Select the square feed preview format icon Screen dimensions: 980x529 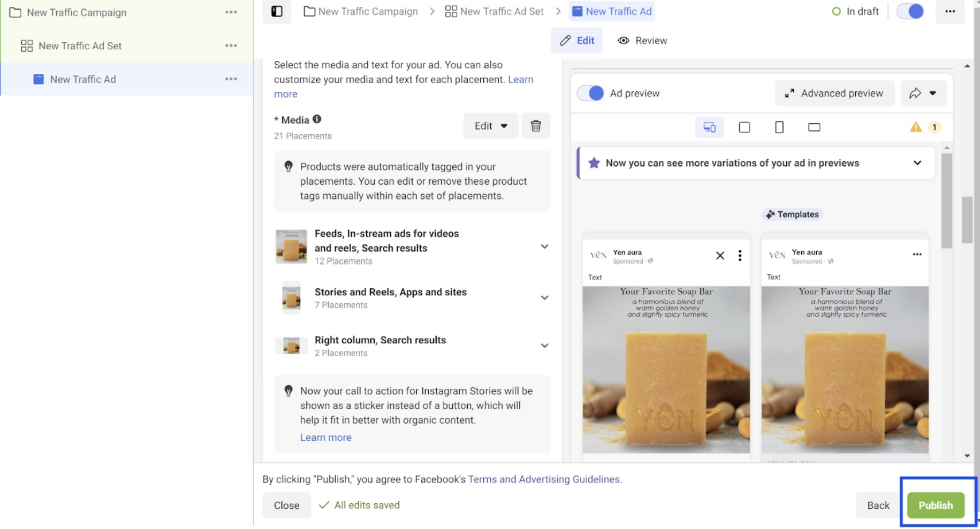[x=744, y=127]
